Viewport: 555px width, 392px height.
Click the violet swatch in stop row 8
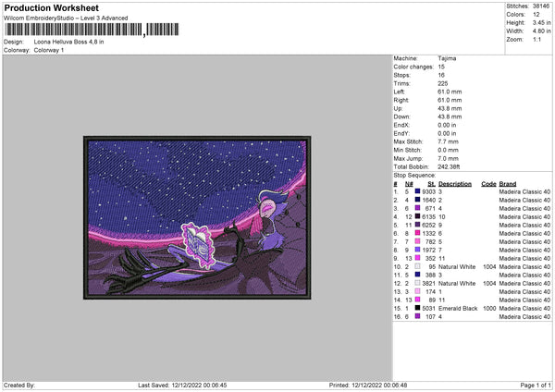[x=417, y=250]
